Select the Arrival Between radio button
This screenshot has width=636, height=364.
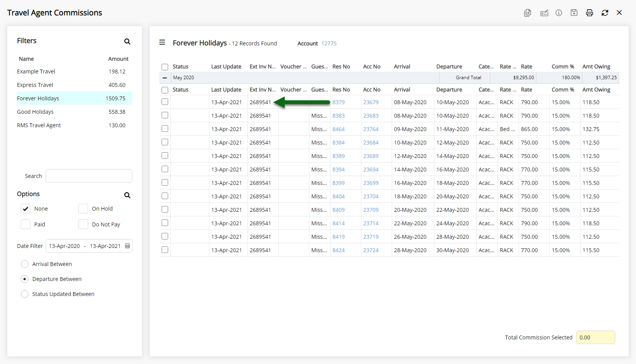[25, 264]
